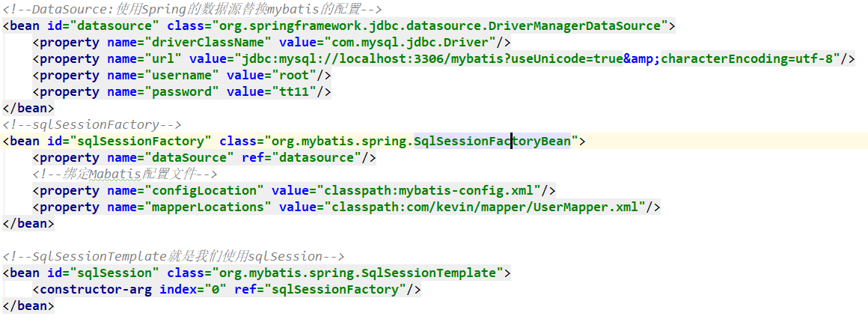Click the "datasource" bean id value
This screenshot has width=868, height=328.
pyautogui.click(x=108, y=25)
